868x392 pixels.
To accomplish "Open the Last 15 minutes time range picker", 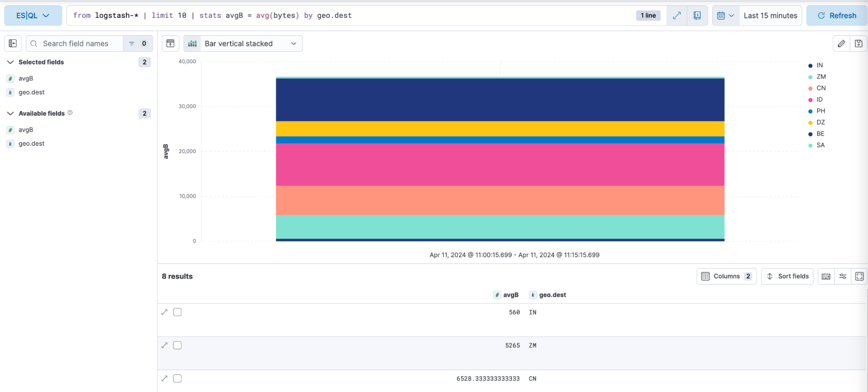I will click(x=771, y=15).
